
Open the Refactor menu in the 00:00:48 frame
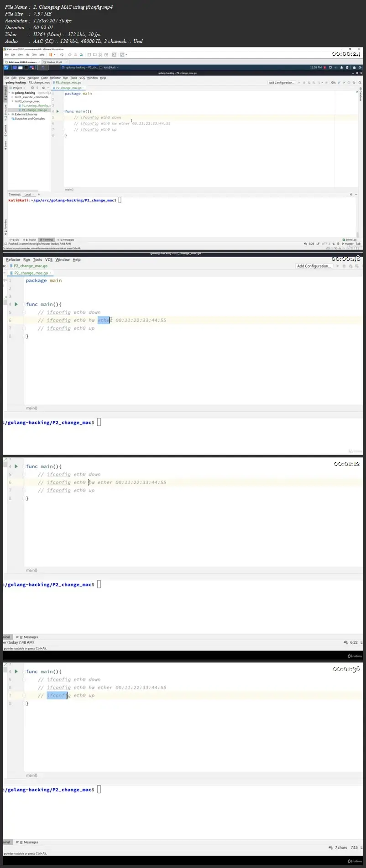point(13,259)
